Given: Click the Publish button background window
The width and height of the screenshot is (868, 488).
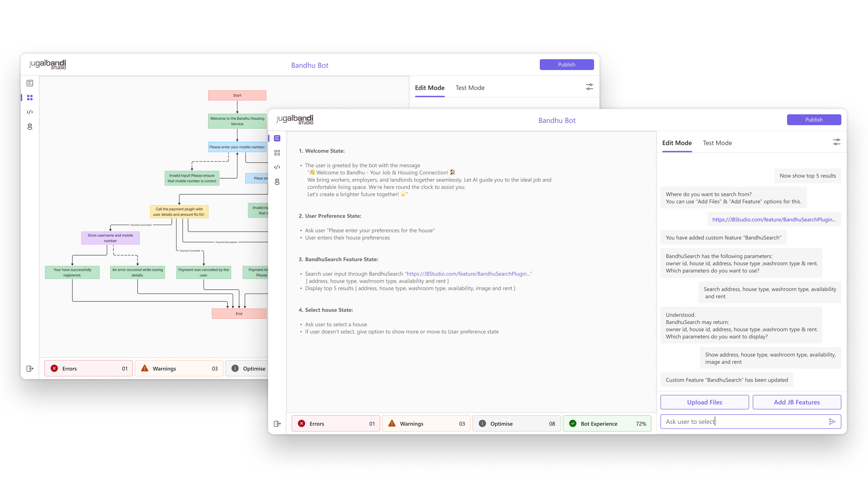Looking at the screenshot, I should pyautogui.click(x=566, y=64).
